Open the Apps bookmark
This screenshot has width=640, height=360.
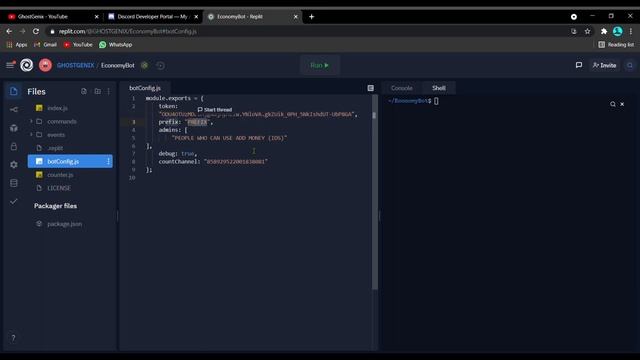(x=17, y=45)
